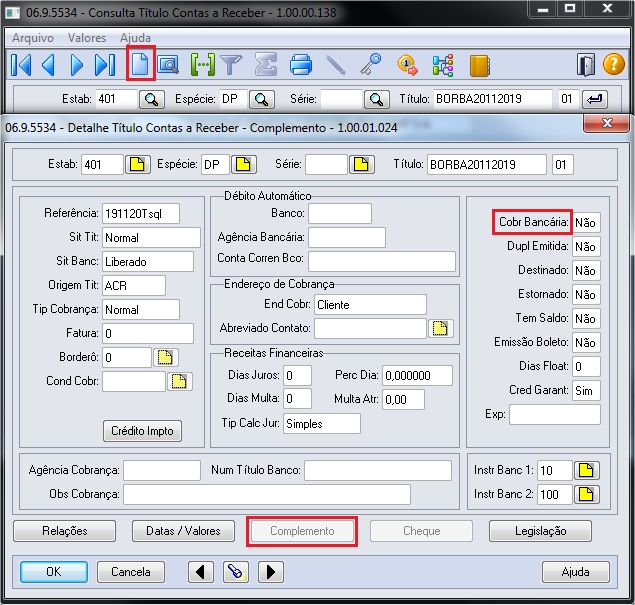Confirm with the OK button
This screenshot has height=605, width=635.
[54, 572]
